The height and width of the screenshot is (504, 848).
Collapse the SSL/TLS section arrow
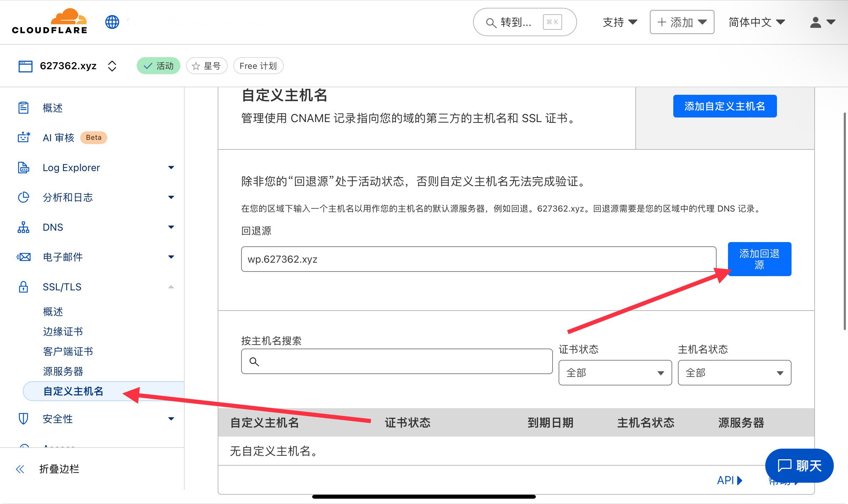171,287
